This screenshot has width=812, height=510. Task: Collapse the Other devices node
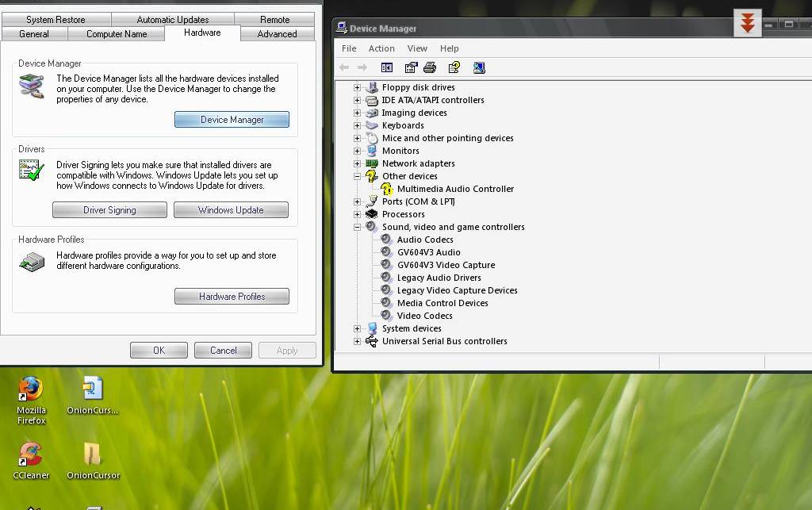coord(358,176)
